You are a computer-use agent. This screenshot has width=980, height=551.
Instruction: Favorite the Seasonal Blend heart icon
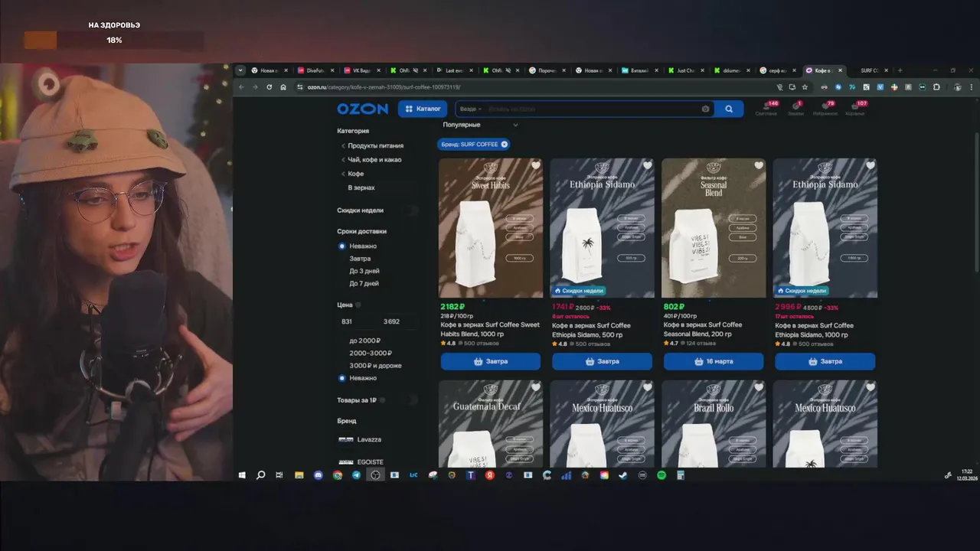click(759, 165)
